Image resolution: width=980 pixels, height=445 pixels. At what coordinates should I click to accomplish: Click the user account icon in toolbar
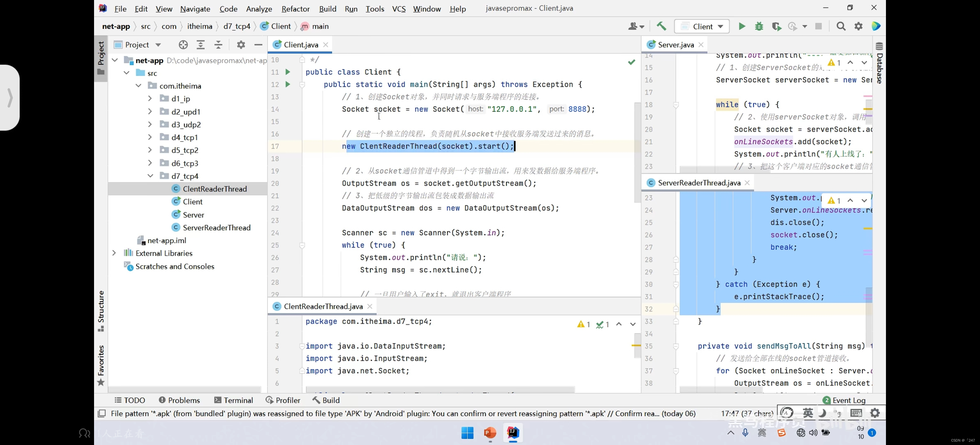[636, 26]
